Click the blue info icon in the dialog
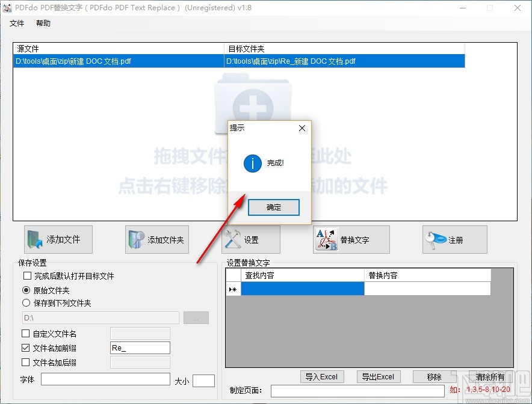Screen dimensions: 532x404 [252, 163]
